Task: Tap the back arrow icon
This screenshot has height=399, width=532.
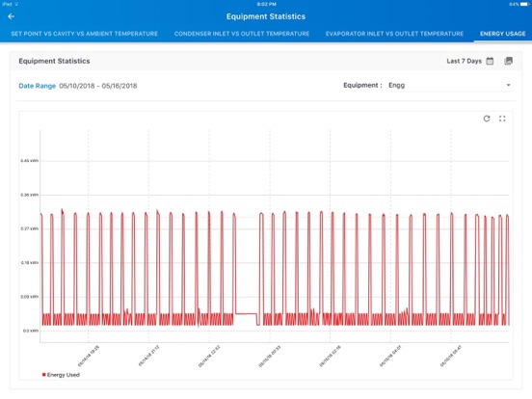Action: click(11, 16)
